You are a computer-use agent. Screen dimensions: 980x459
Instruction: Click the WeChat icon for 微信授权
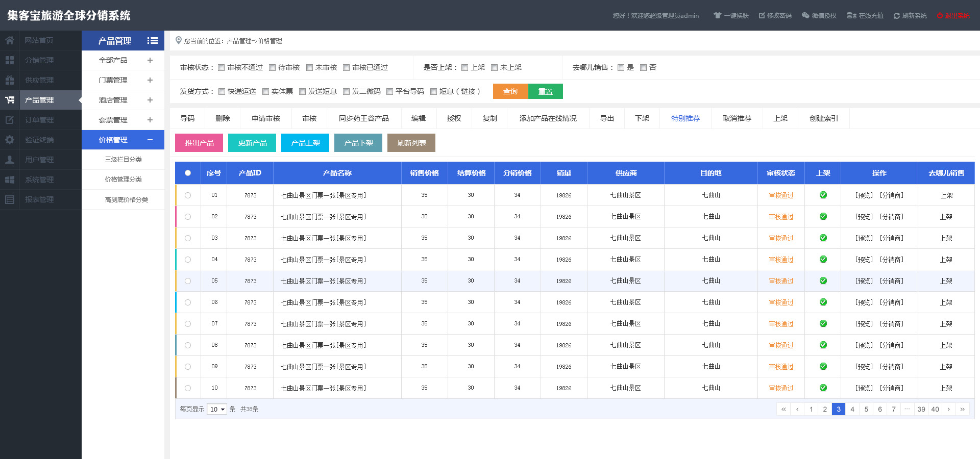coord(805,15)
